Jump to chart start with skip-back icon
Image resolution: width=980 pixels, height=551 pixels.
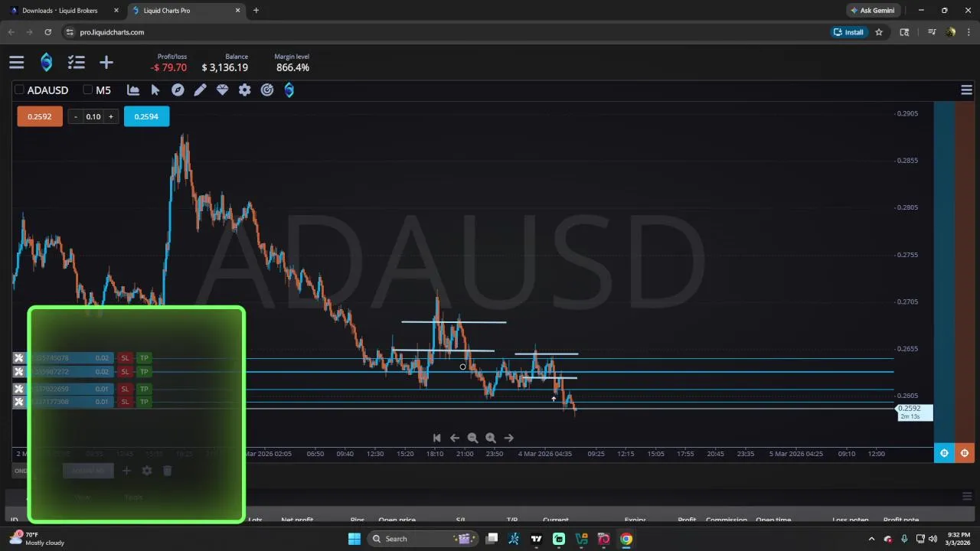436,438
